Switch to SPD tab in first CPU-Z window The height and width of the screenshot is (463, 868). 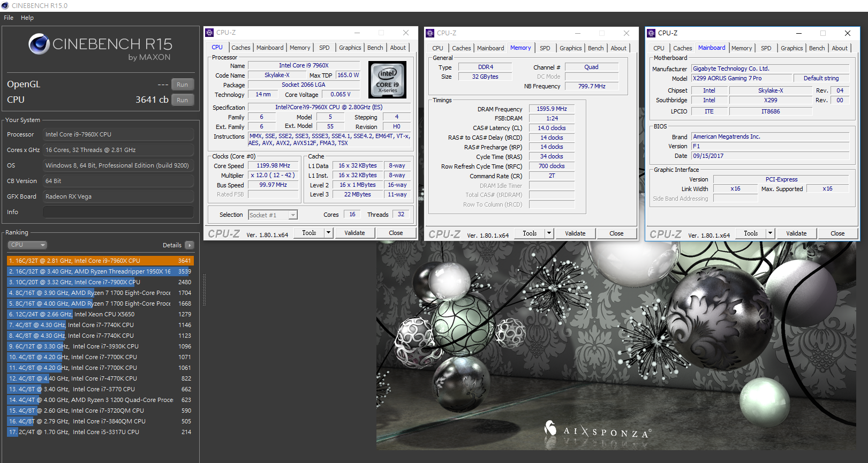point(324,48)
